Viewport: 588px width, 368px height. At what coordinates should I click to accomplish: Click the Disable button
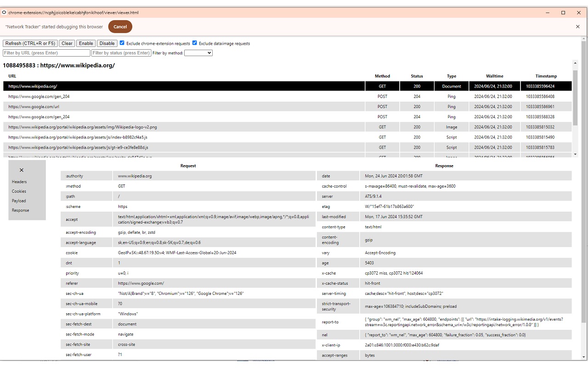click(x=107, y=43)
